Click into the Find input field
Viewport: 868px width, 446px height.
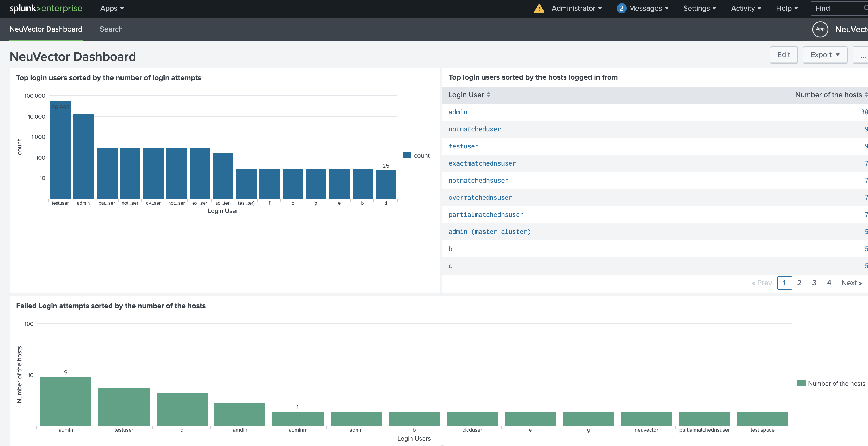coord(836,9)
